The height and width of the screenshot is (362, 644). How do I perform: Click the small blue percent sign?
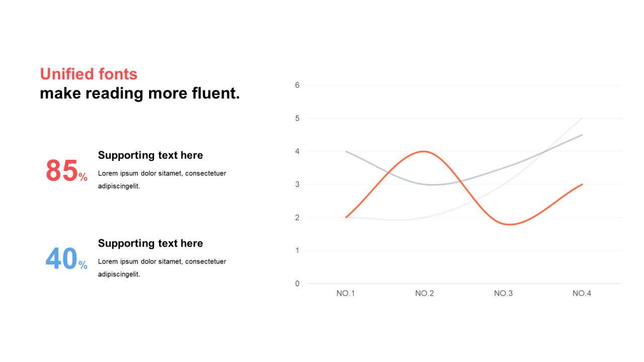[83, 265]
